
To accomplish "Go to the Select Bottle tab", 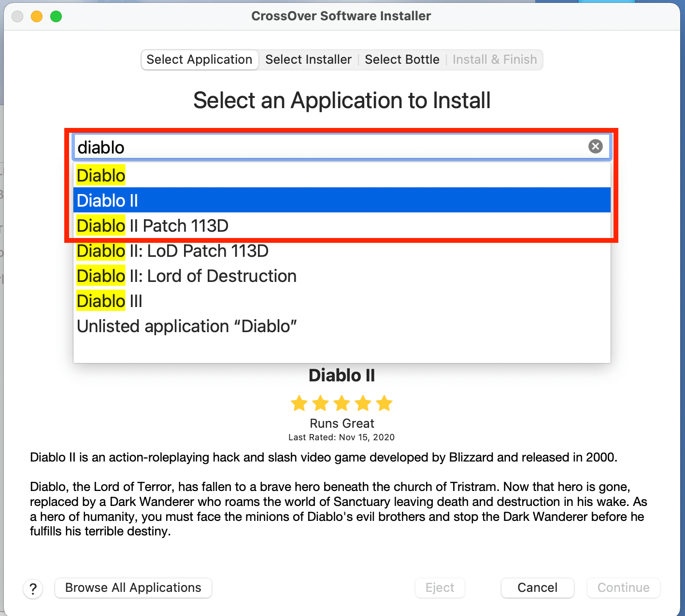I will click(x=402, y=59).
